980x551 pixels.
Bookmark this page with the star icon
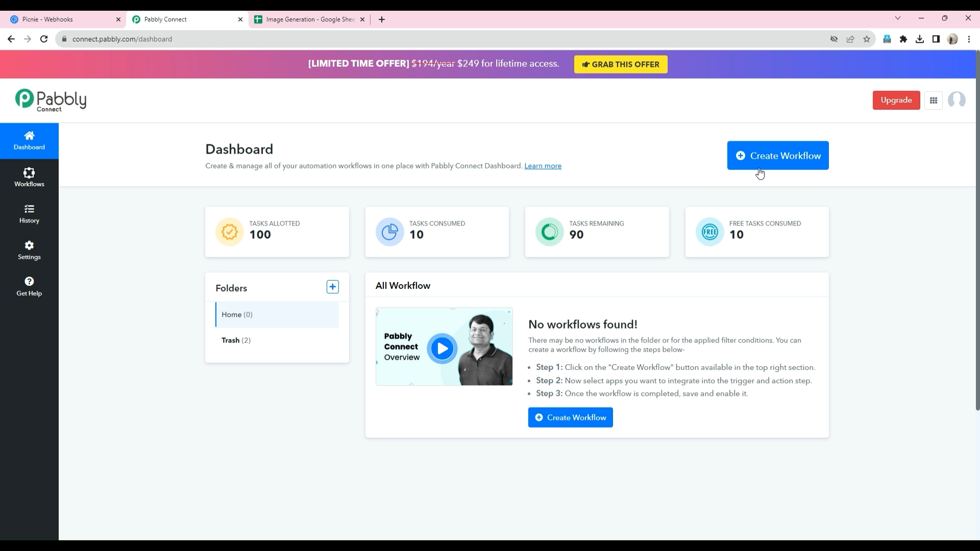point(866,39)
